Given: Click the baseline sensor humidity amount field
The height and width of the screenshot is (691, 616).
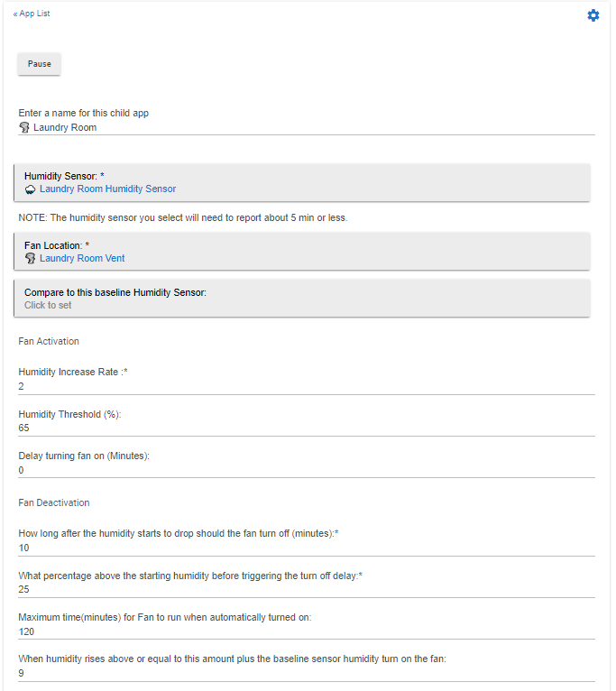Looking at the screenshot, I should [307, 672].
